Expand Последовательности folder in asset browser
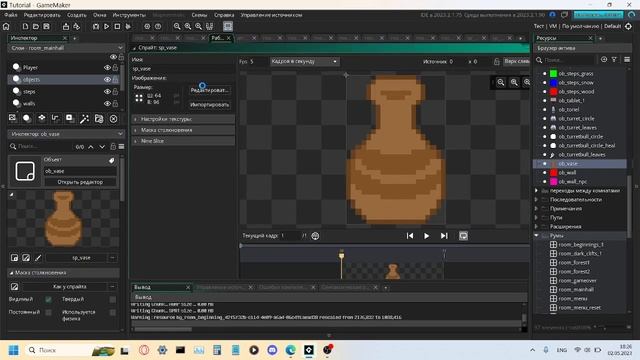 [x=537, y=200]
